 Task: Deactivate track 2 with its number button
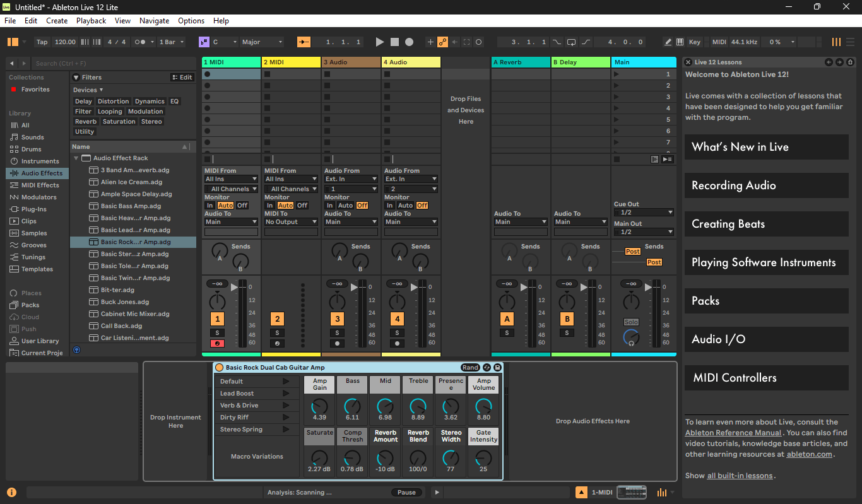tap(277, 319)
